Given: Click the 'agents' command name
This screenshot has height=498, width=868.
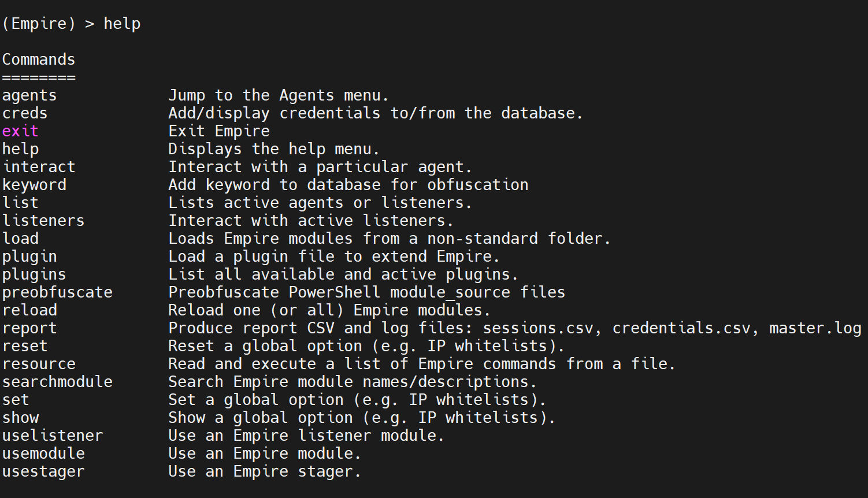Looking at the screenshot, I should point(29,95).
